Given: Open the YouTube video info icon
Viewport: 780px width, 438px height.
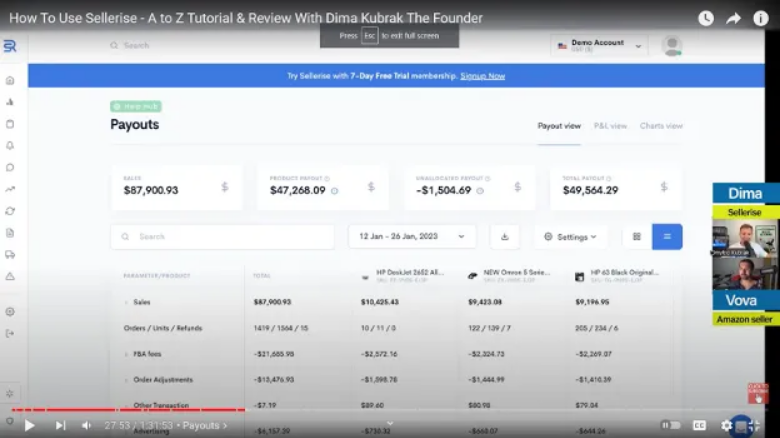Looking at the screenshot, I should pos(761,18).
